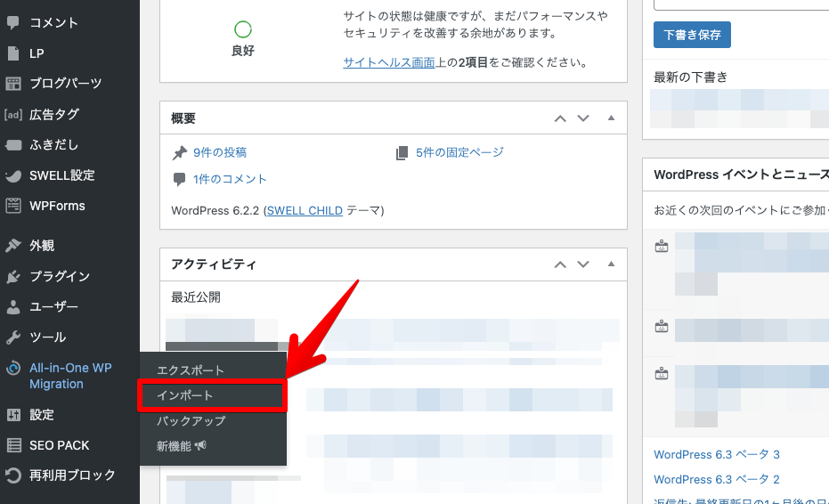The height and width of the screenshot is (504, 829).
Task: Open the 9件の投稿 link
Action: coord(220,153)
